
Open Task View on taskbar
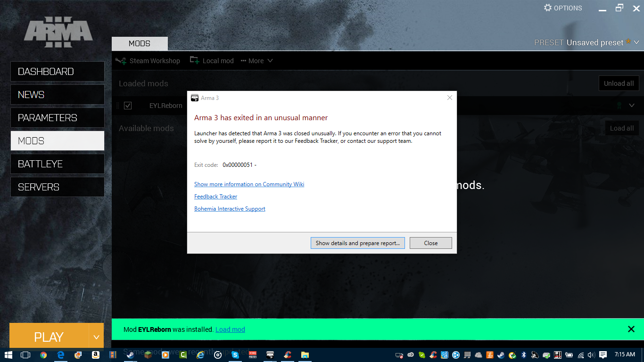25,355
